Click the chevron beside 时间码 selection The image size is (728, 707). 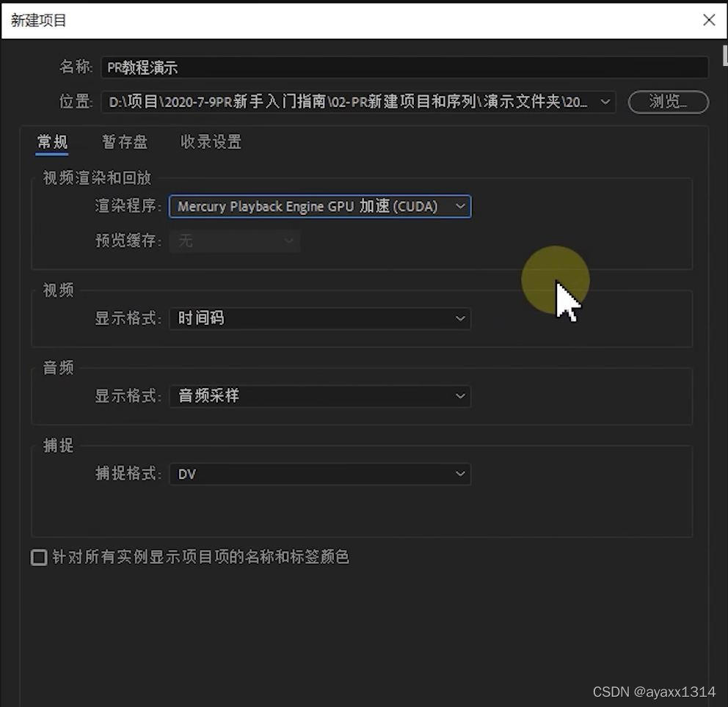(x=460, y=318)
